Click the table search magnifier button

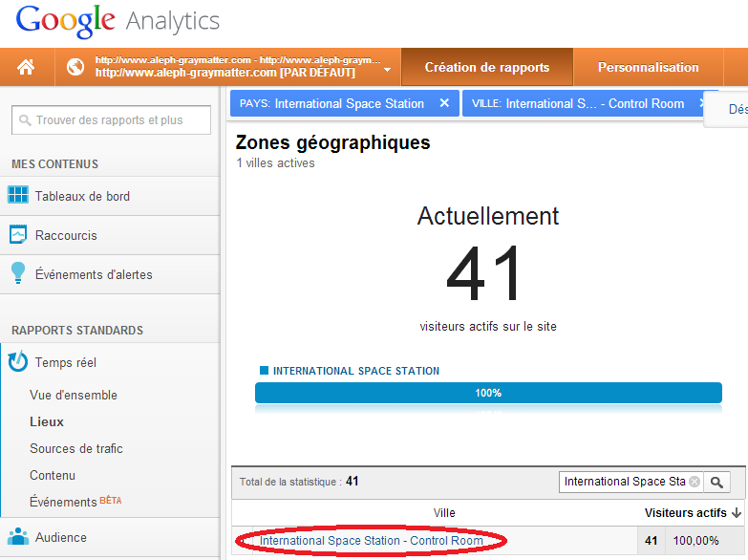click(x=716, y=482)
